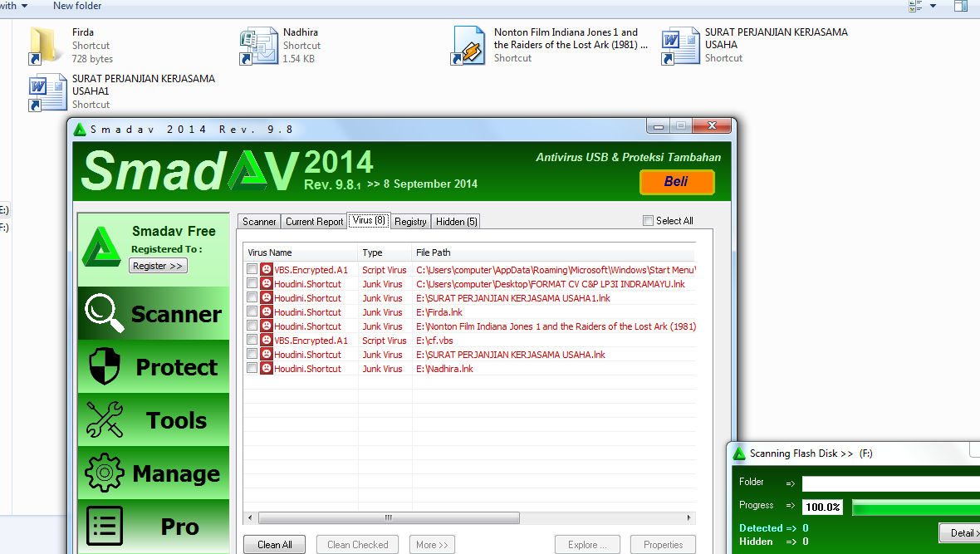Screen dimensions: 980x554
Task: Click the Clean All button
Action: 274,545
